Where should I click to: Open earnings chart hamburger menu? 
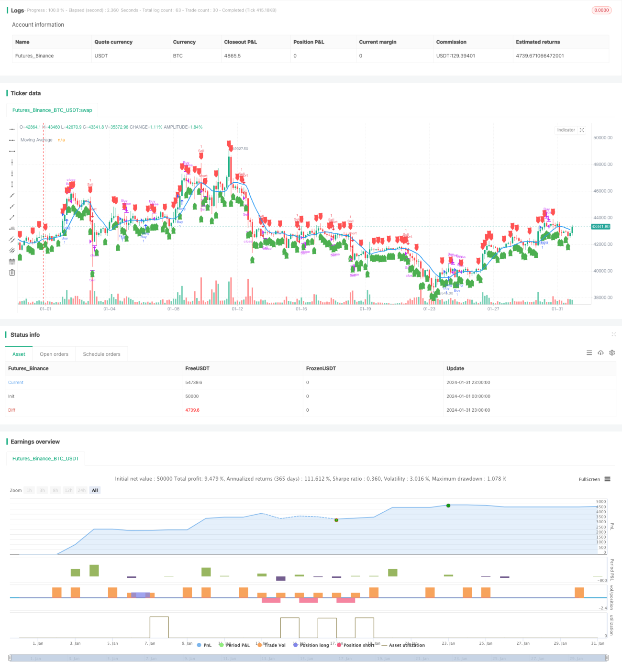(x=607, y=479)
